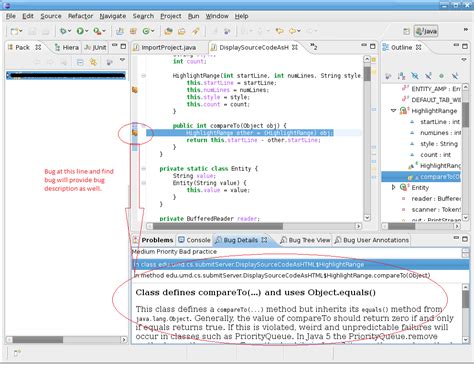Click the Outline vertical scrollbar
474x371 pixels.
466,152
